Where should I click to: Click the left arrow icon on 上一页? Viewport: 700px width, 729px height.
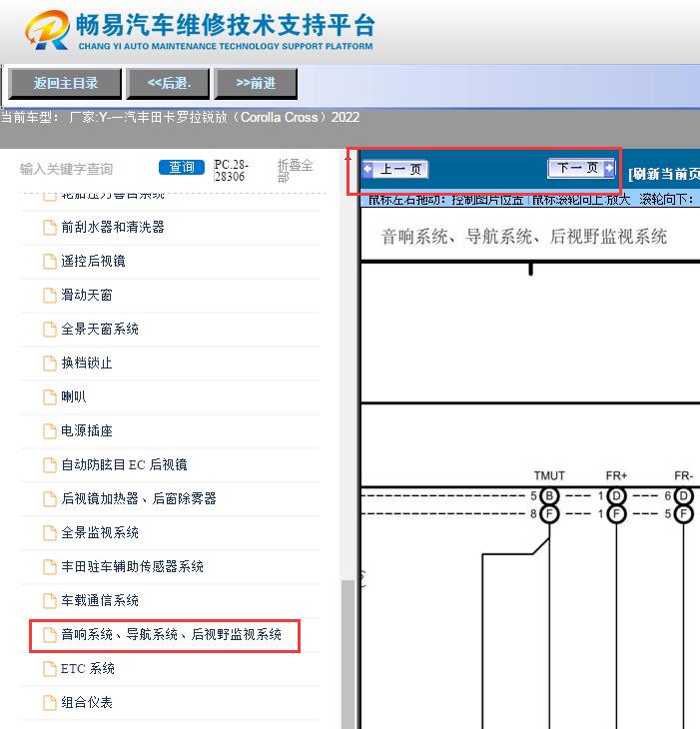coord(367,169)
